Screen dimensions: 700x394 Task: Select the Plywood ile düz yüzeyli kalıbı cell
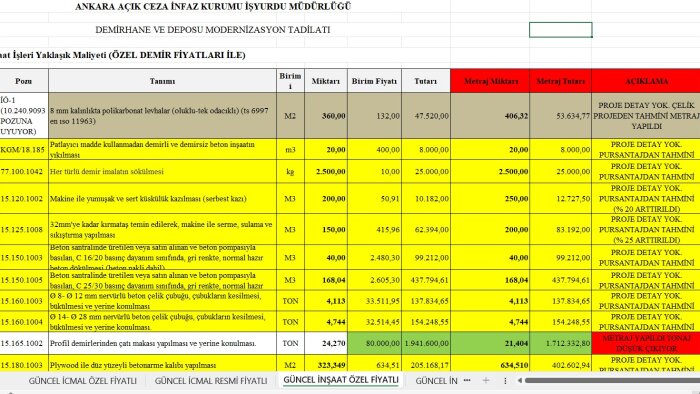point(162,364)
